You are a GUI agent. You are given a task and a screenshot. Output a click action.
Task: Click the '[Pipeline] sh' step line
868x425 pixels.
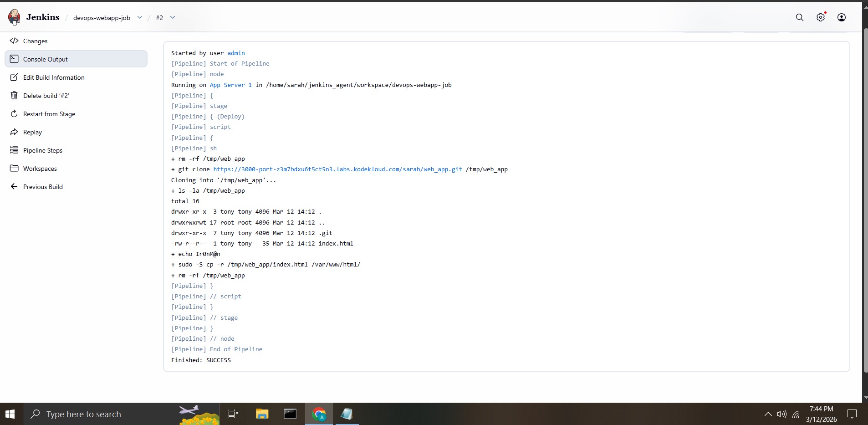[x=194, y=148]
